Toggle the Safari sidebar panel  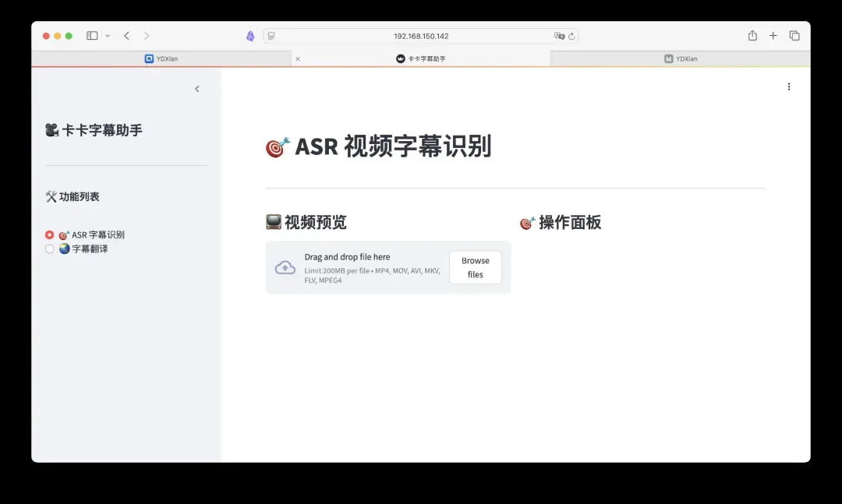coord(92,36)
